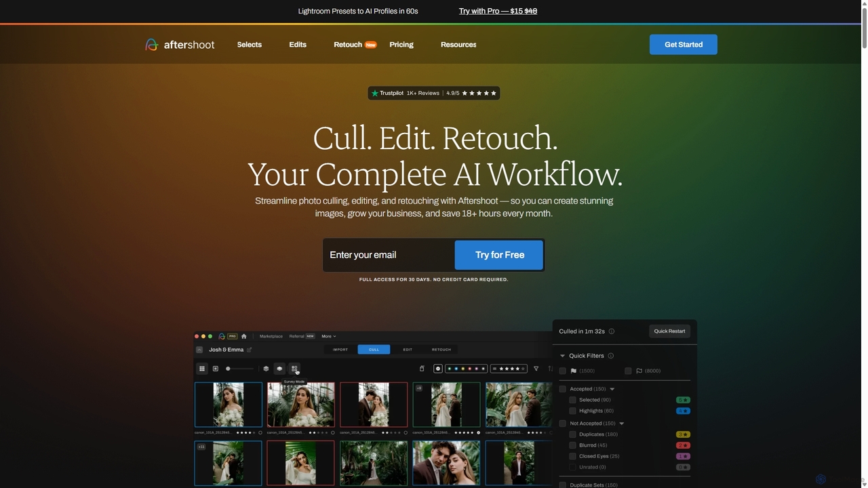Screen dimensions: 868x488
Task: Adjust the thumbnail size slider in the toolbar
Action: [240, 369]
